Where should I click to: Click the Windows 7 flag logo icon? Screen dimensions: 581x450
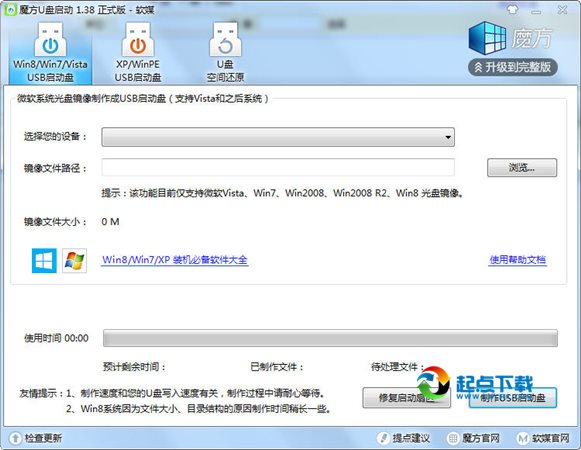click(x=74, y=260)
